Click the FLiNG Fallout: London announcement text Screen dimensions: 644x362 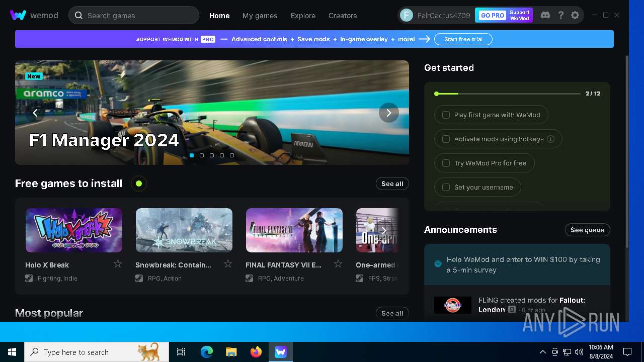pos(532,305)
